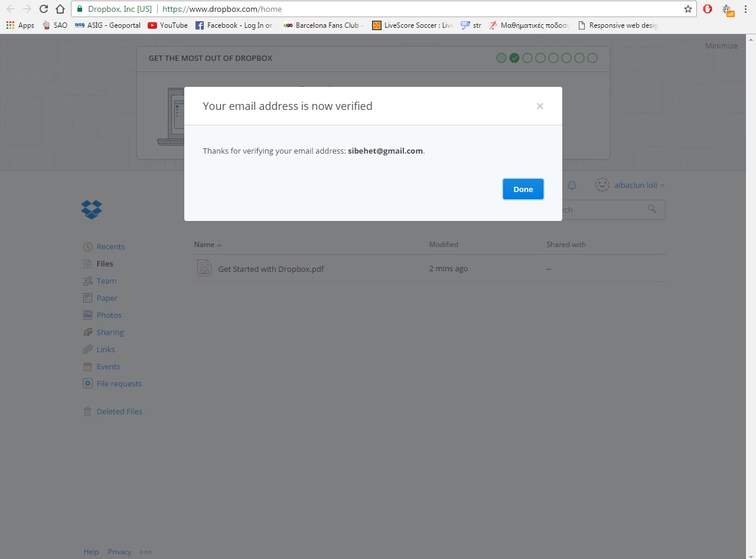The image size is (756, 559).
Task: Open the YouTube bookmark
Action: point(168,25)
